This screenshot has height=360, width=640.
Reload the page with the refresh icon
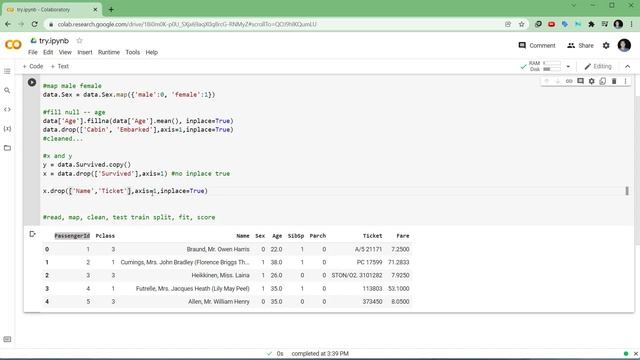pos(35,24)
